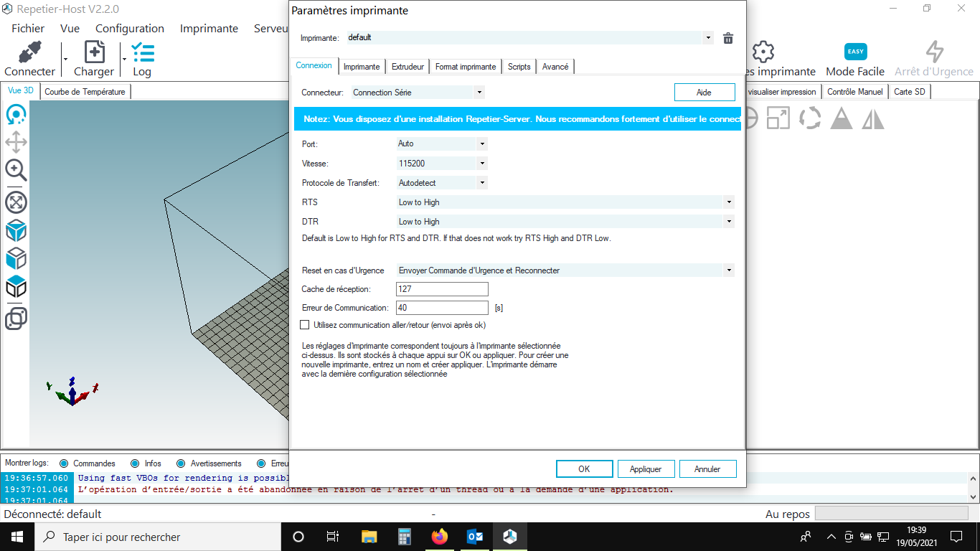The height and width of the screenshot is (551, 980).
Task: Toggle parallel projection overlapping squares icon
Action: coord(16,318)
